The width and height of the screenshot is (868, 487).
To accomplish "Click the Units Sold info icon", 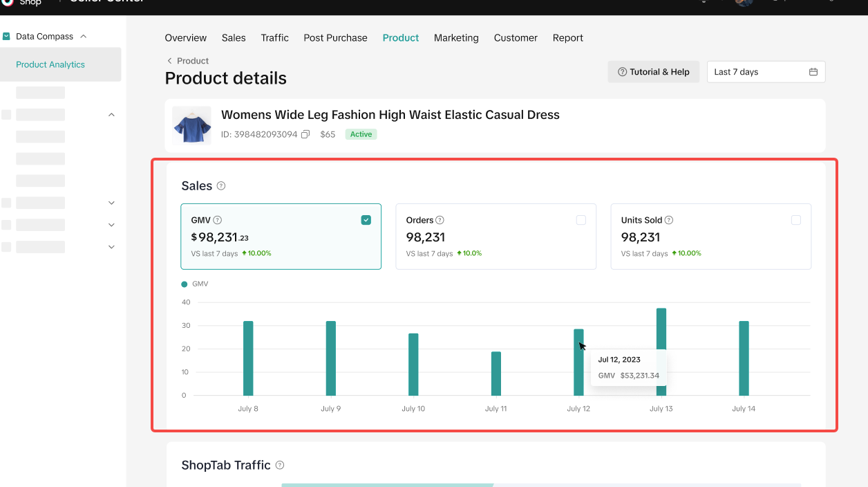I will [x=669, y=220].
